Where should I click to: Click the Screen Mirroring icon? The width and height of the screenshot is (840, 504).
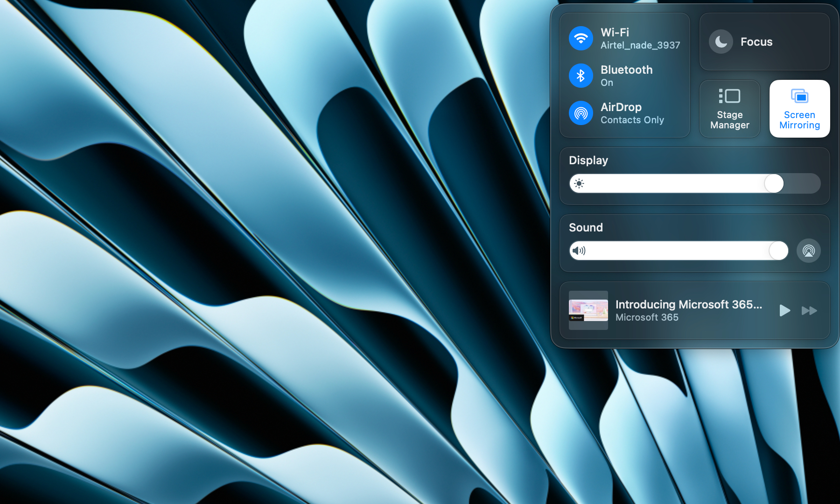pyautogui.click(x=799, y=97)
